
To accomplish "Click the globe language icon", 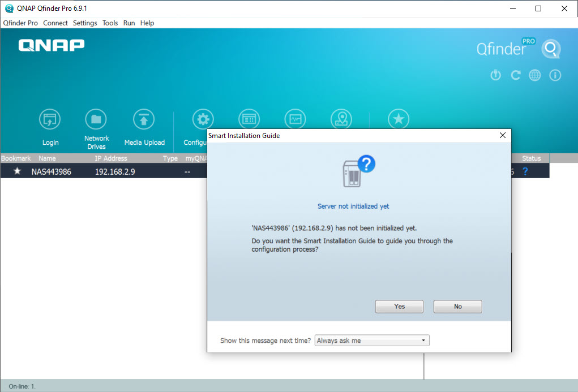I will pos(535,75).
